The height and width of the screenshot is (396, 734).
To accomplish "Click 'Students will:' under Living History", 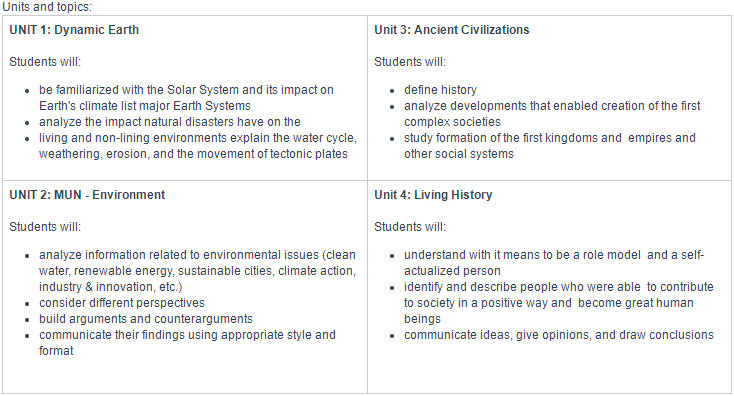I will [410, 227].
